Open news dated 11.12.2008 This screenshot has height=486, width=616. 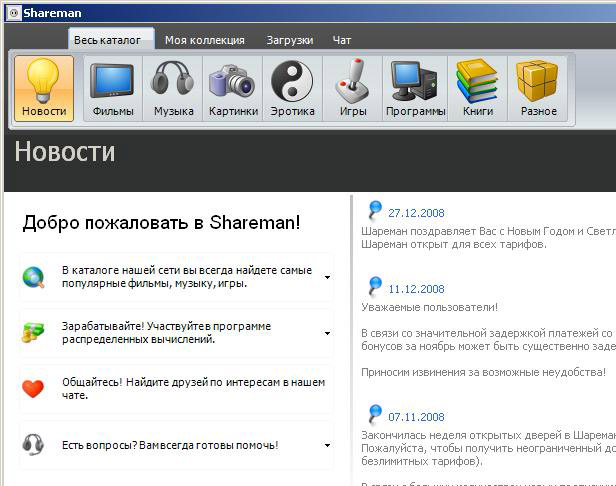pos(416,289)
